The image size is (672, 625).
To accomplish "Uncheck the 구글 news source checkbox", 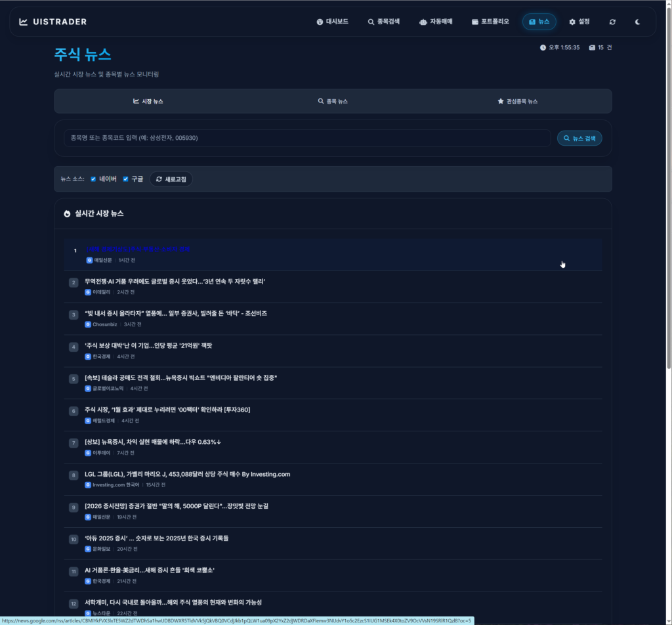I will (x=125, y=179).
